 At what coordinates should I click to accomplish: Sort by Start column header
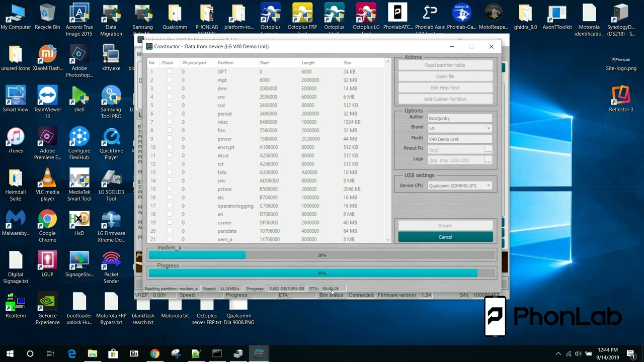click(x=278, y=63)
